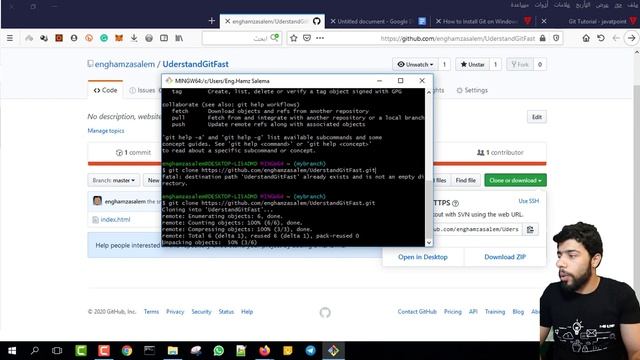Open WhatsApp from the taskbar

point(219,351)
